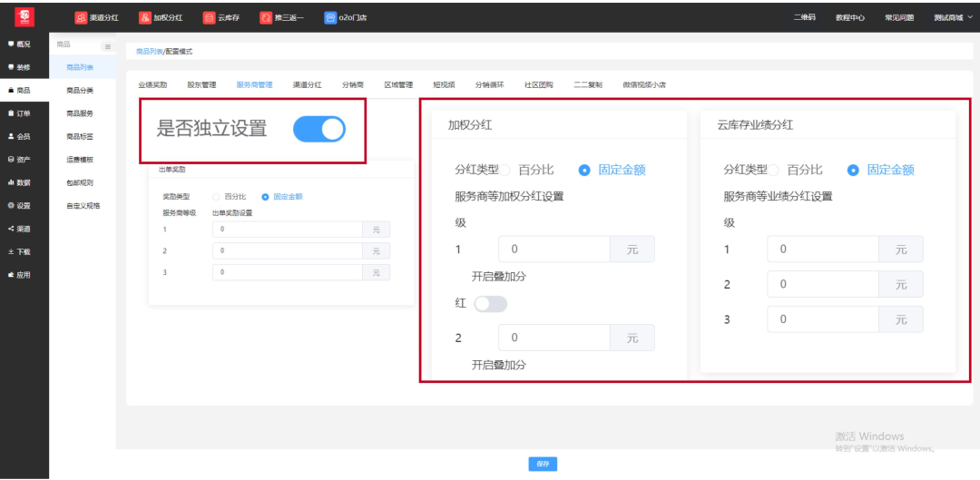Switch to 社区团购 tab
The width and height of the screenshot is (980, 480).
(x=539, y=85)
